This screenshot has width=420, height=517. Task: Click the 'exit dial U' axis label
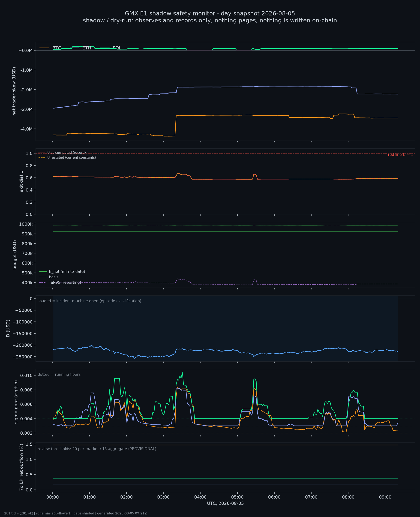point(21,181)
